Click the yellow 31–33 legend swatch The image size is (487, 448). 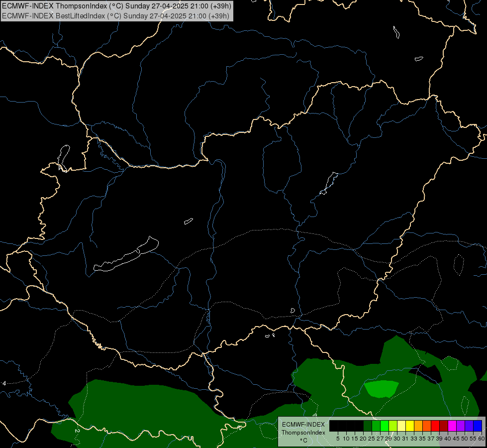pos(410,426)
